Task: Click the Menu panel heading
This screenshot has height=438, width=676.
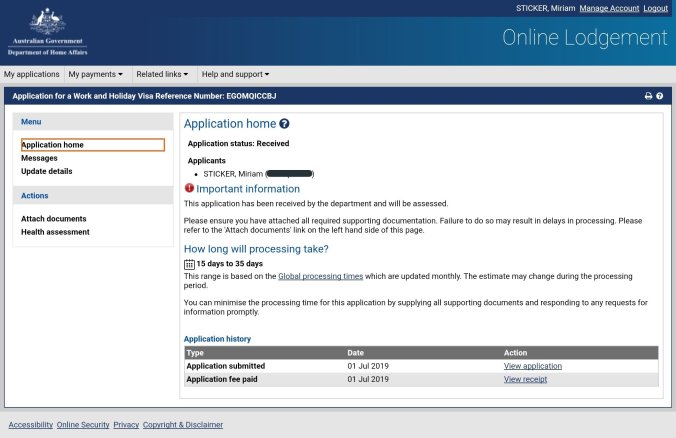Action: pyautogui.click(x=31, y=122)
